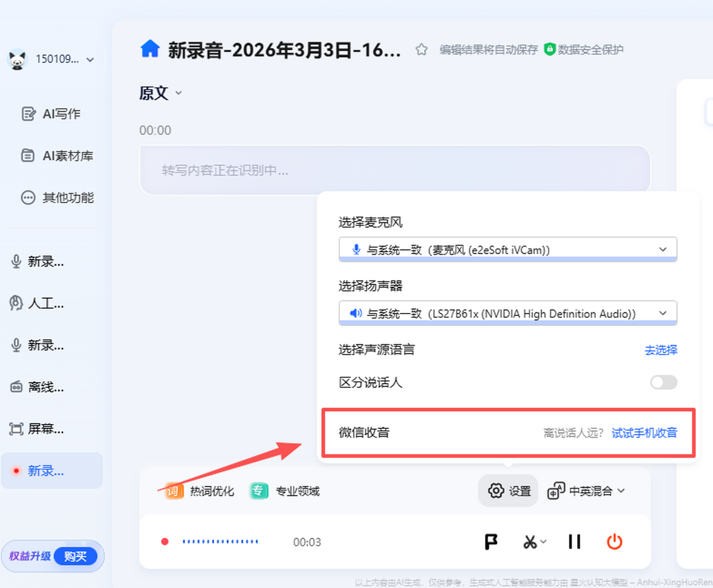Open the 专业领域 professional domain option
Viewport: 713px width, 588px height.
point(285,491)
